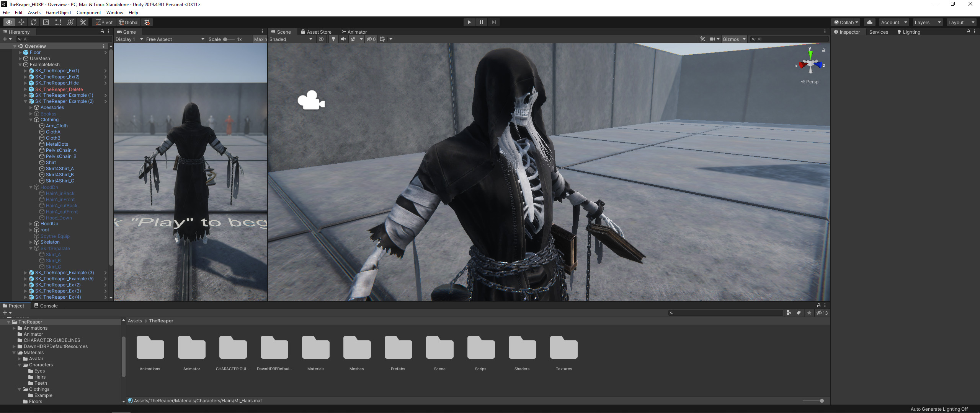The image size is (980, 413).
Task: Open the Hierarchy panel options menu
Action: [108, 32]
